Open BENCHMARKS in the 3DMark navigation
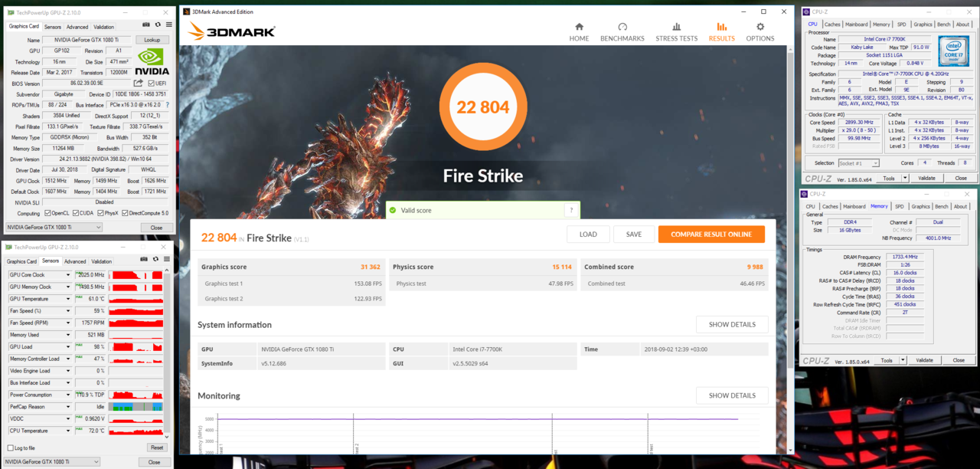This screenshot has width=980, height=469. pos(622,32)
